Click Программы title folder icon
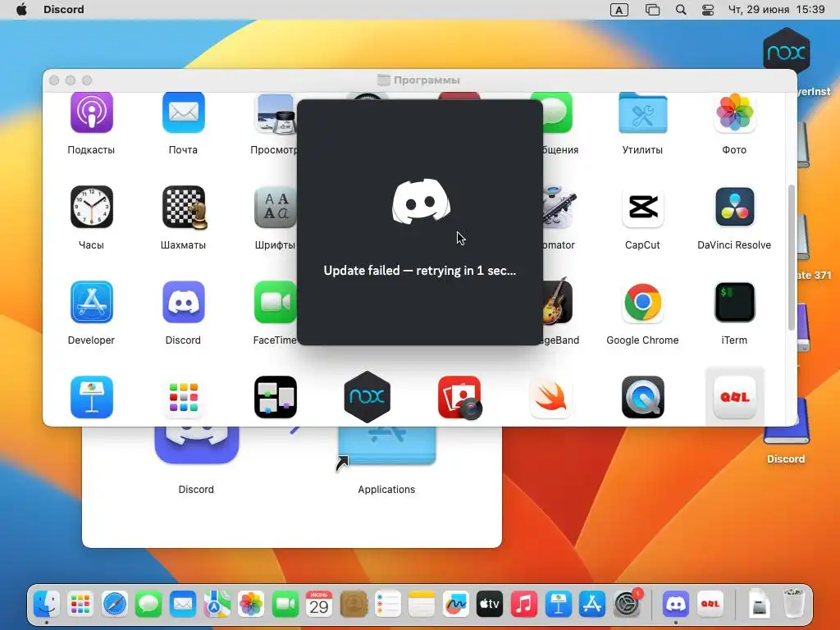 coord(384,80)
